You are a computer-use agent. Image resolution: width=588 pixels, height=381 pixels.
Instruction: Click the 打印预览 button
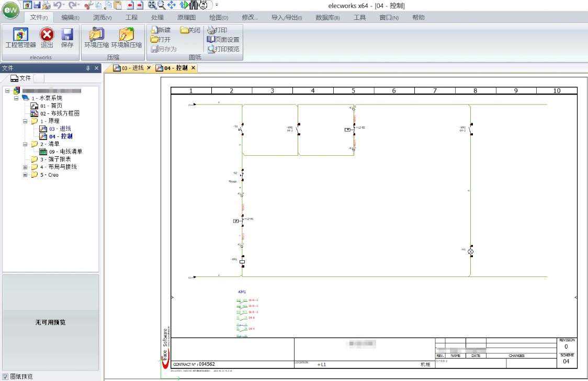[x=223, y=49]
